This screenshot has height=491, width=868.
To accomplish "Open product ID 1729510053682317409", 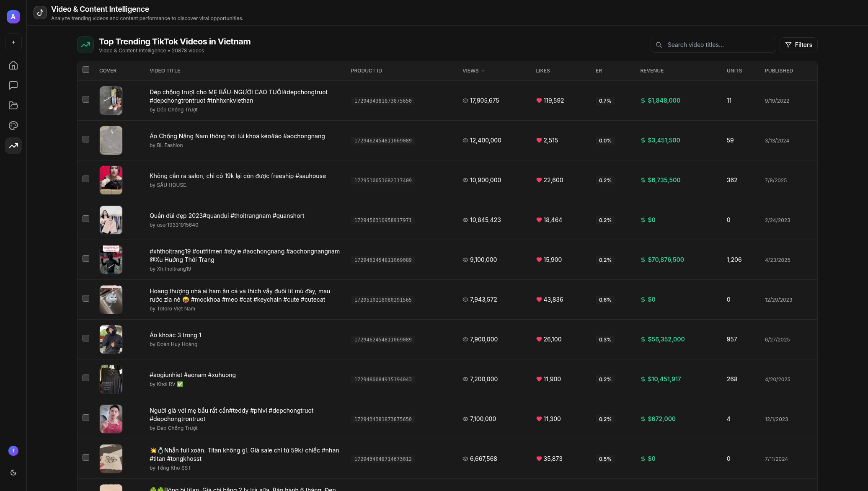I will point(383,181).
